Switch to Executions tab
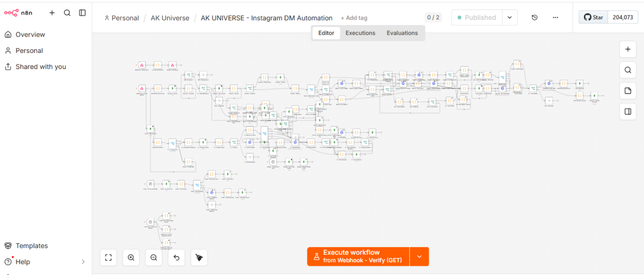The width and height of the screenshot is (644, 275). 360,33
